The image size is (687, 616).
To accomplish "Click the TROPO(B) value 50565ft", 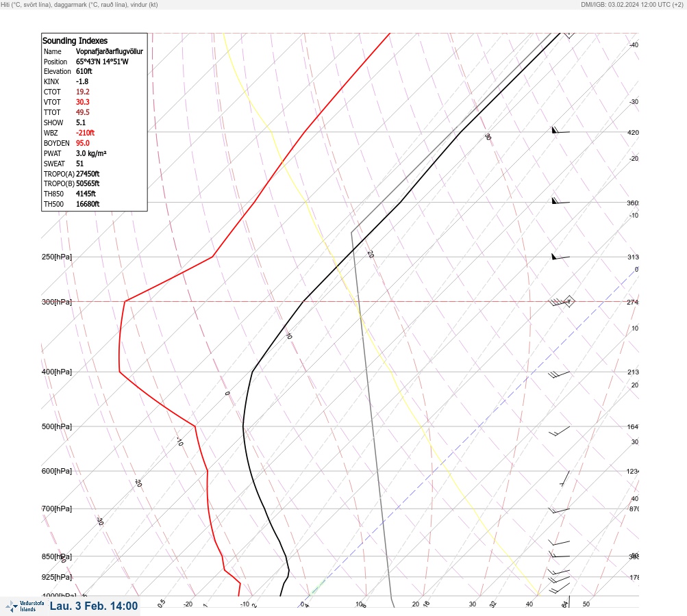I will 88,183.
